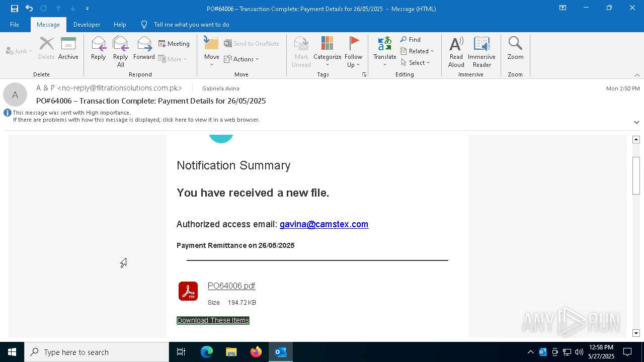Select the recipient name Gabriela Avina
Screen dimensions: 644x362
tap(221, 88)
